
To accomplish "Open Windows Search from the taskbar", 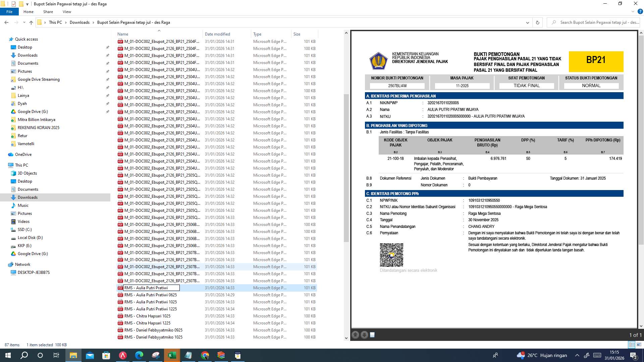I will 23,355.
